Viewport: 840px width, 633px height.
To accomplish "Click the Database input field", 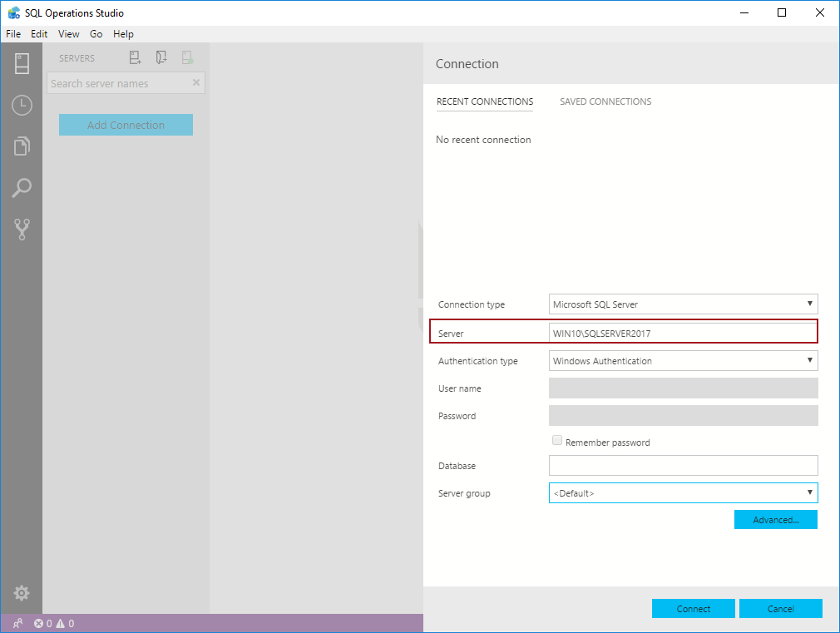I will 683,465.
